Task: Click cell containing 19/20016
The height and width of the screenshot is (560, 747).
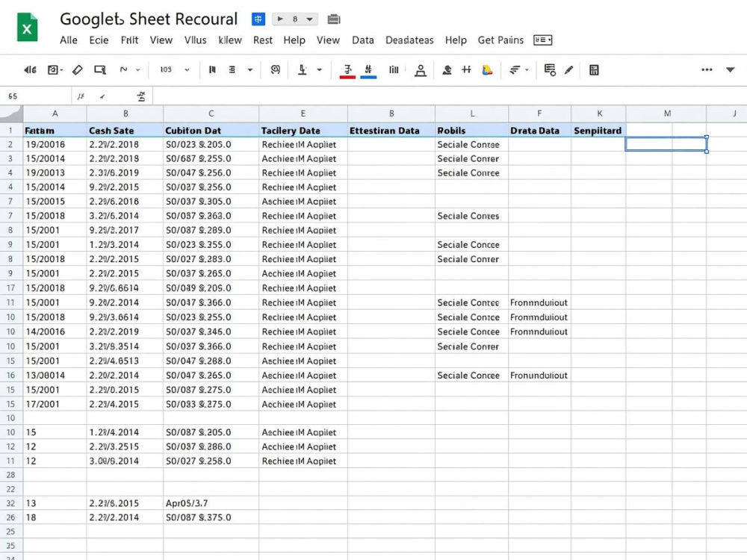Action: [x=55, y=144]
